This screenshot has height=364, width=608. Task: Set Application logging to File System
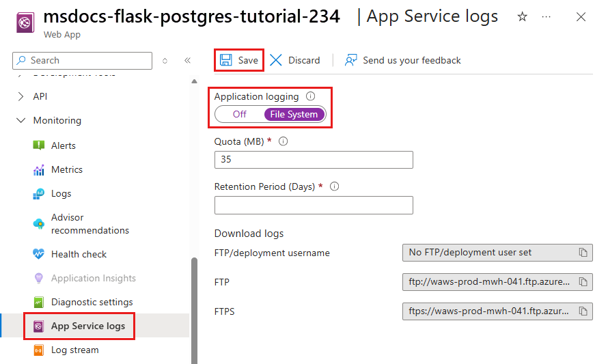(x=294, y=114)
